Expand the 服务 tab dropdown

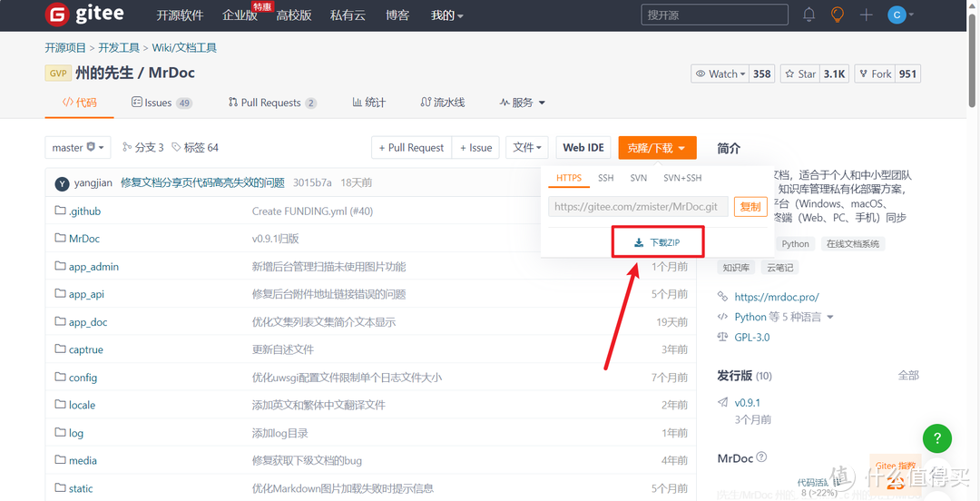coord(522,103)
